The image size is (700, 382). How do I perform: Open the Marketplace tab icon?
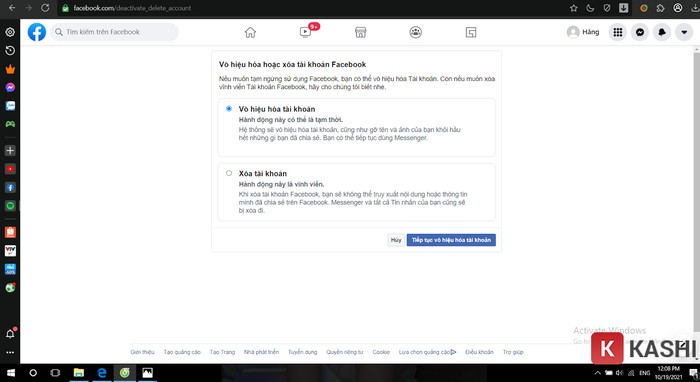[360, 32]
